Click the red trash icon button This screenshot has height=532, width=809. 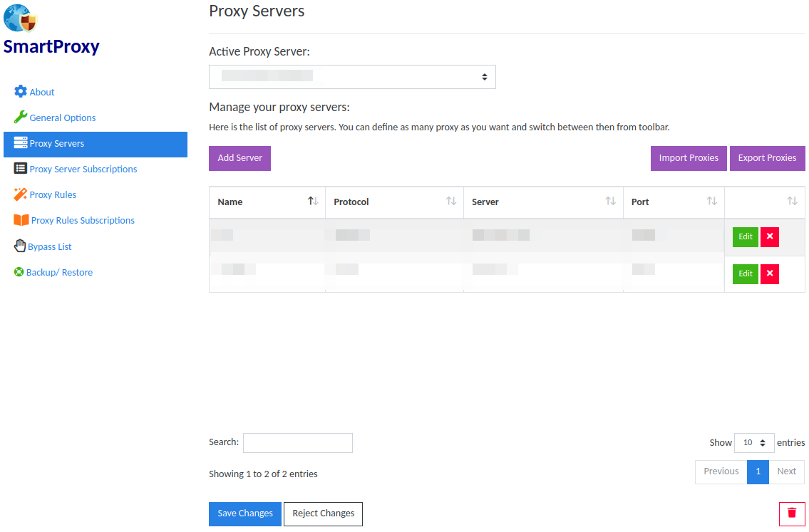pyautogui.click(x=792, y=513)
